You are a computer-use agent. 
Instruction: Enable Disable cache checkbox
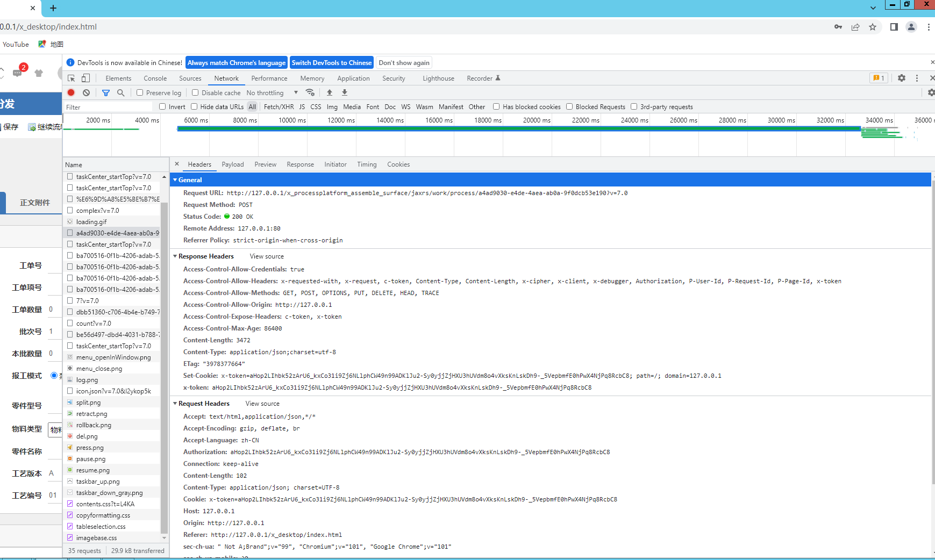click(196, 92)
